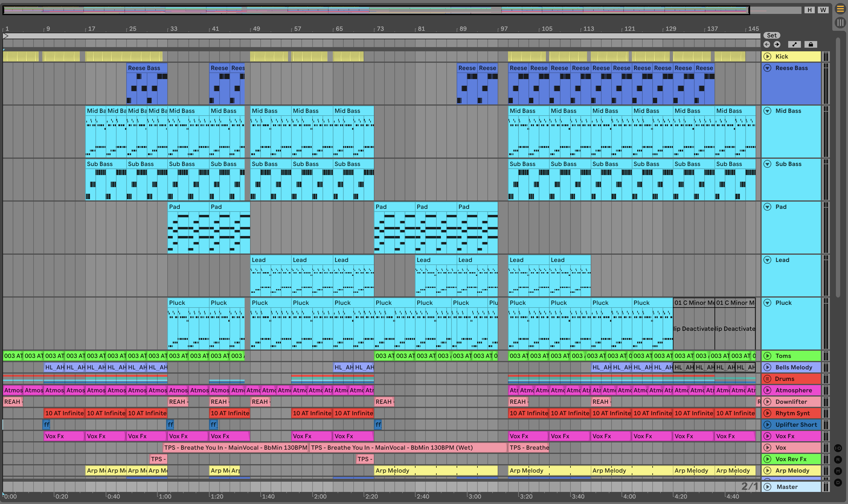Screen dimensions: 848x504
Task: Click the arrangement overview bar
Action: click(x=374, y=10)
